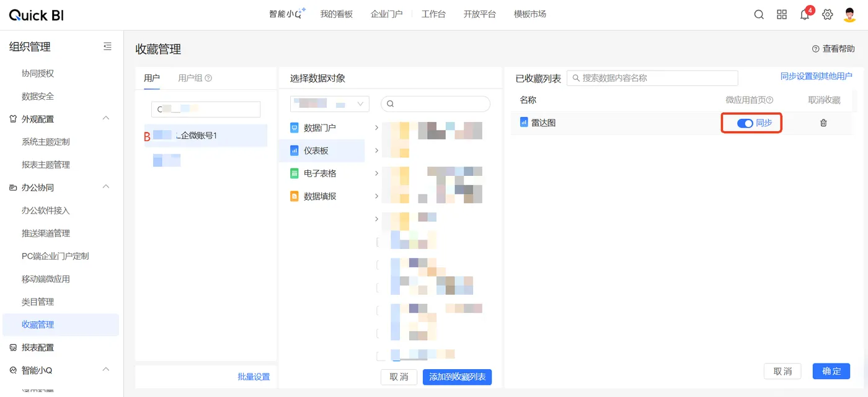Screen dimensions: 868x397
Task: Toggle the 同步 switch for 雷达图
Action: coord(745,123)
